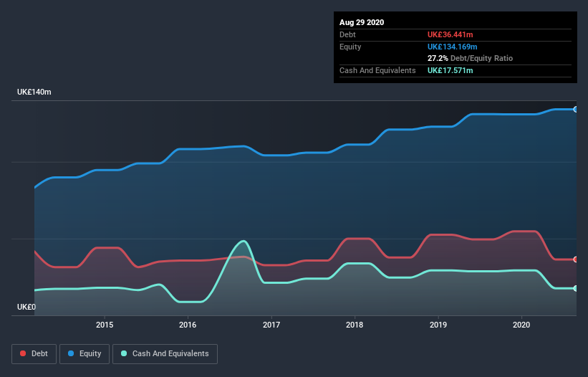This screenshot has height=377, width=588.
Task: Click the teal Cash legend dot
Action: (124, 353)
